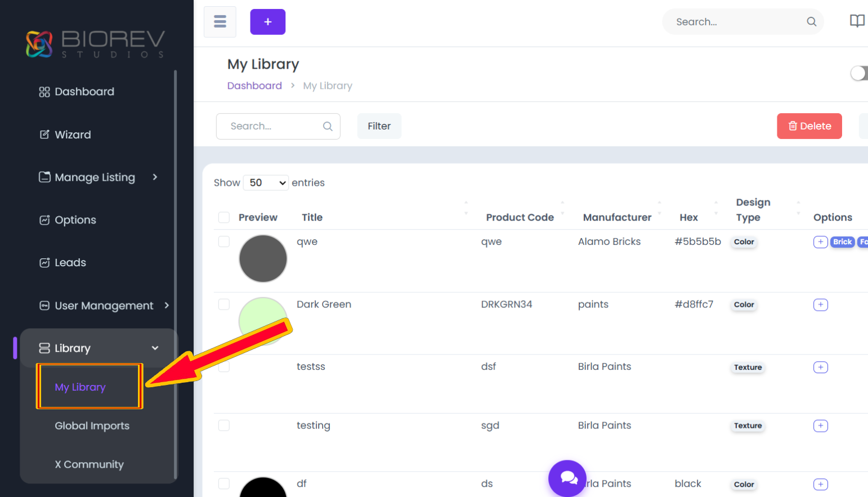Image resolution: width=868 pixels, height=497 pixels.
Task: Click the light green Dark Green preview swatch
Action: (x=263, y=321)
